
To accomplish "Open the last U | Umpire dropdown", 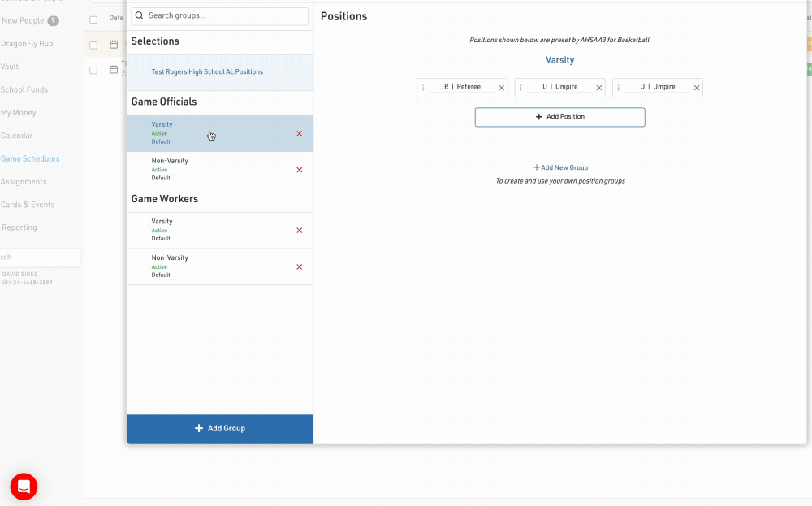I will (658, 87).
